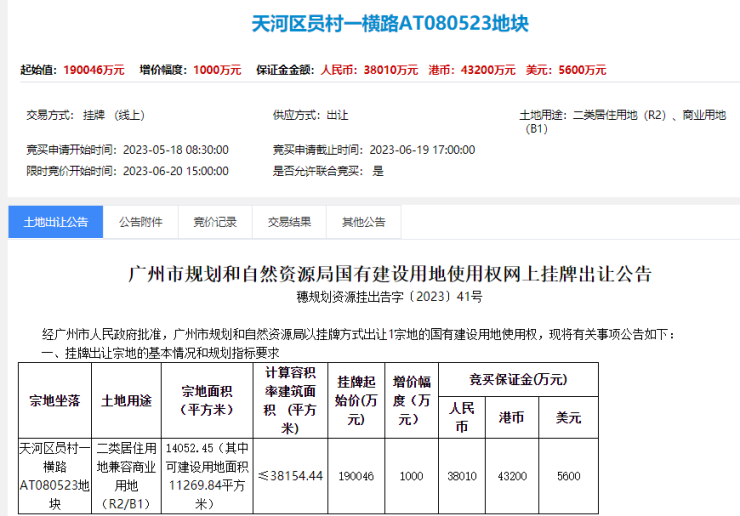Click the document number 穗规划资源挂出告字〔2023〕41号
740x516 pixels.
[x=390, y=297]
